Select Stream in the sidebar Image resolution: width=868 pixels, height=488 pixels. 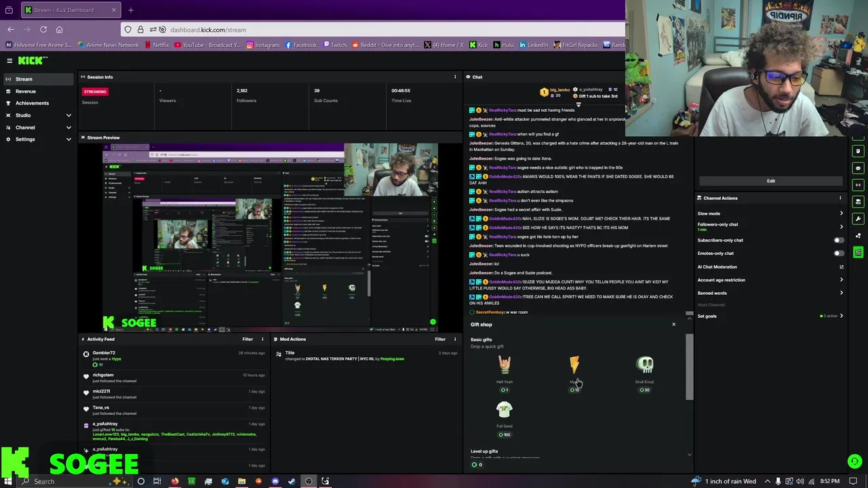click(37, 79)
